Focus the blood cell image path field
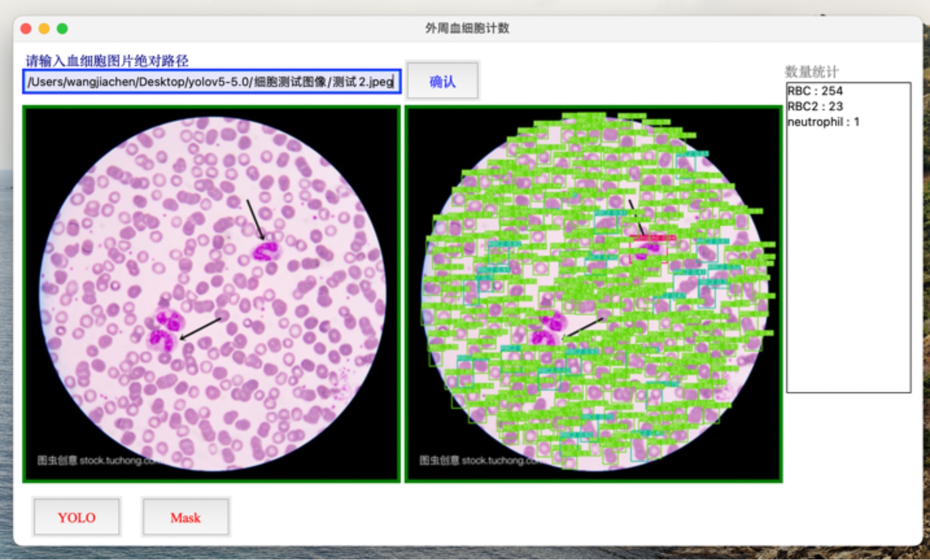Viewport: 930px width, 560px height. [x=211, y=82]
